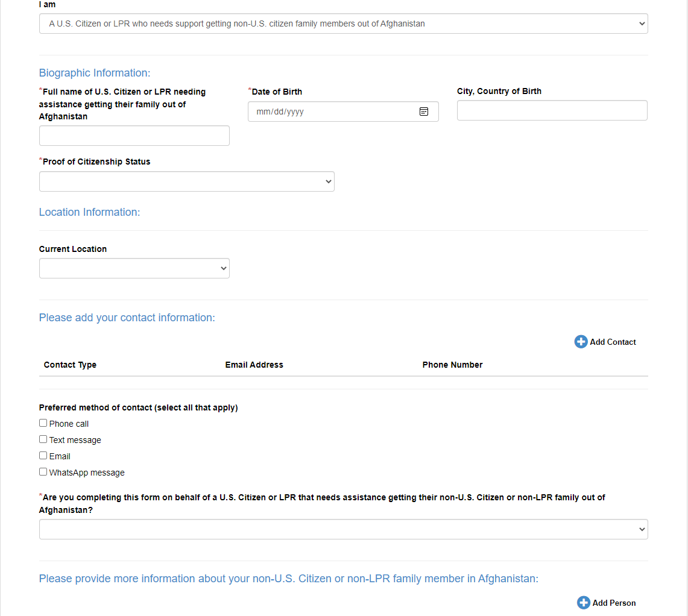Select the WhatsApp message checkbox
The height and width of the screenshot is (616, 688).
43,472
